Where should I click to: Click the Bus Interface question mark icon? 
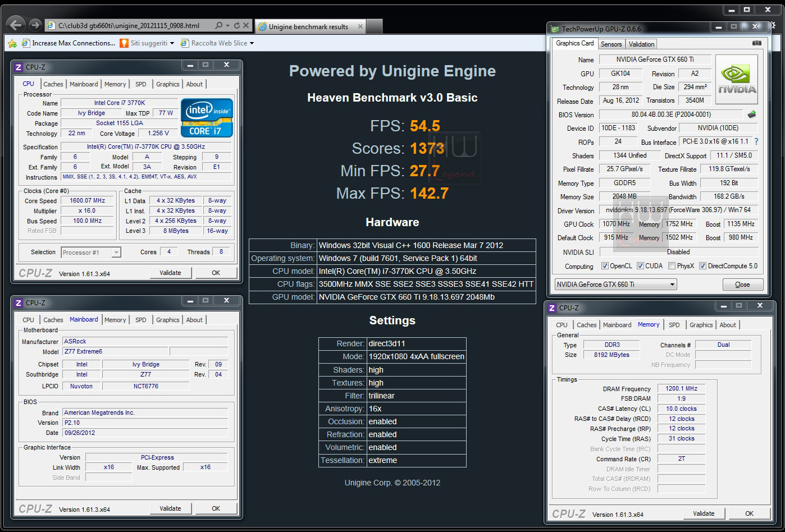coord(756,142)
